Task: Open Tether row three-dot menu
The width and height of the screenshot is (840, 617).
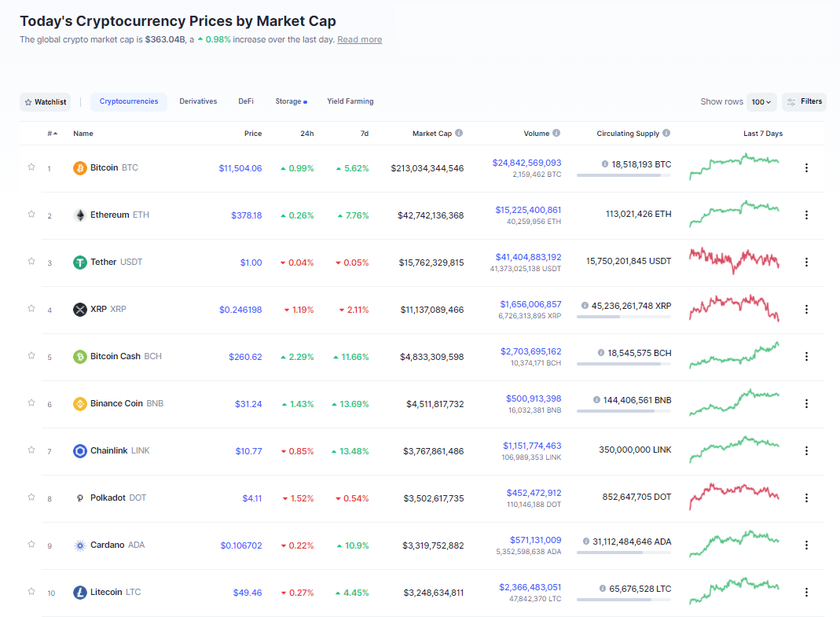Action: [806, 263]
